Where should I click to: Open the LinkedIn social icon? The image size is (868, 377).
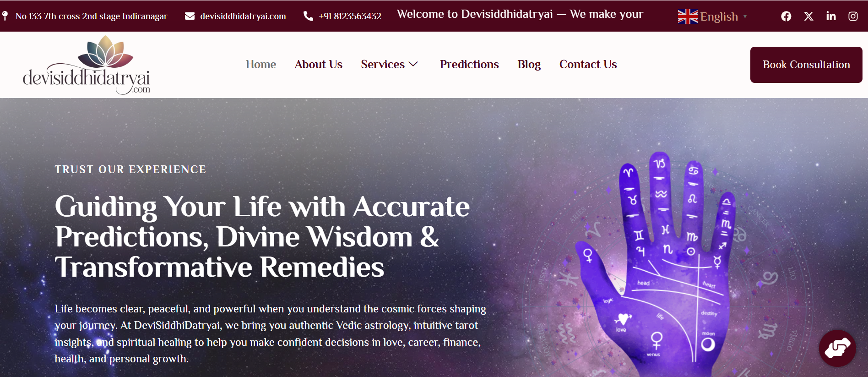click(831, 16)
